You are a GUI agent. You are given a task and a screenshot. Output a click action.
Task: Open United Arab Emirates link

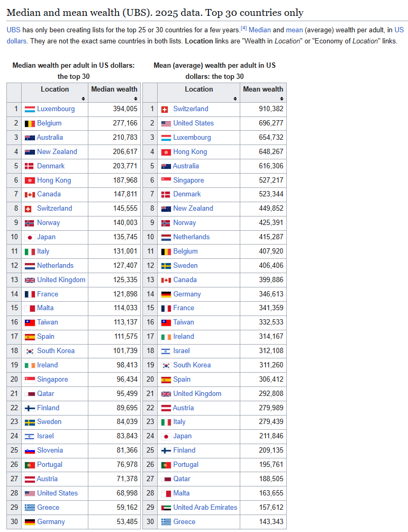[x=205, y=507]
